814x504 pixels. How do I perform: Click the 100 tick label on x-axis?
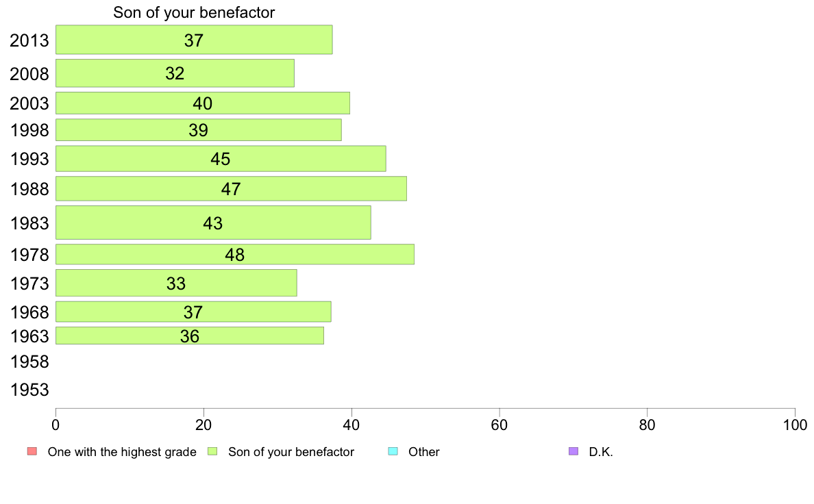[795, 425]
